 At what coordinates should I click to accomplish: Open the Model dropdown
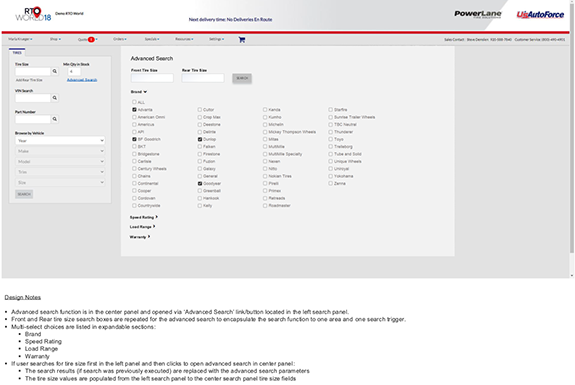point(60,161)
